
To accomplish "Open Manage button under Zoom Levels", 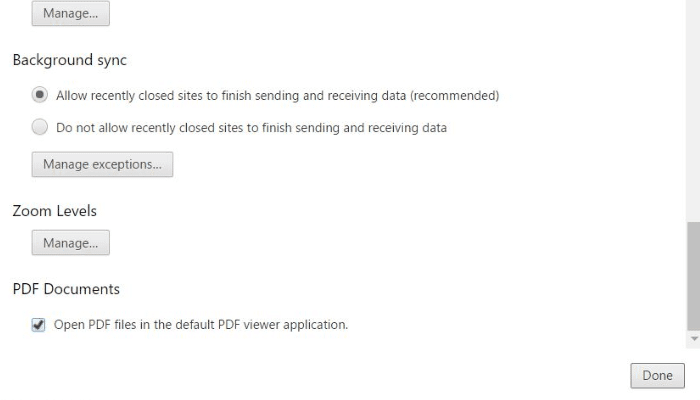I will 70,243.
